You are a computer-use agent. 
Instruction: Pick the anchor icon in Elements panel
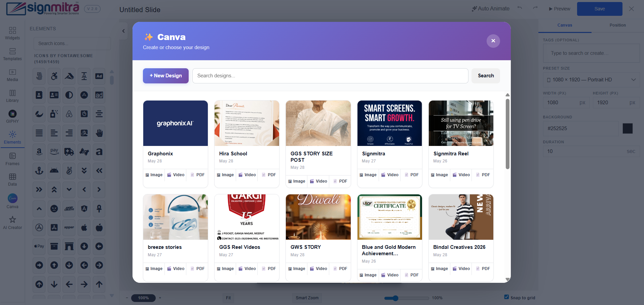point(39,171)
